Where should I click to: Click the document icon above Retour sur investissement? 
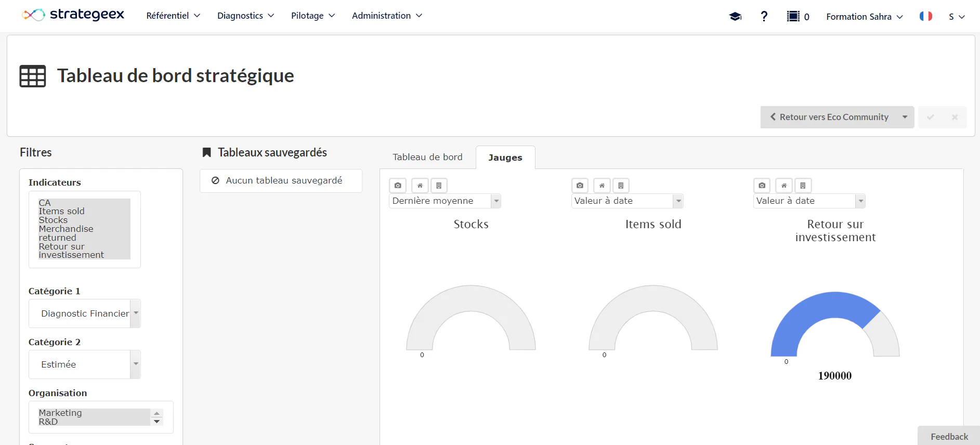803,186
